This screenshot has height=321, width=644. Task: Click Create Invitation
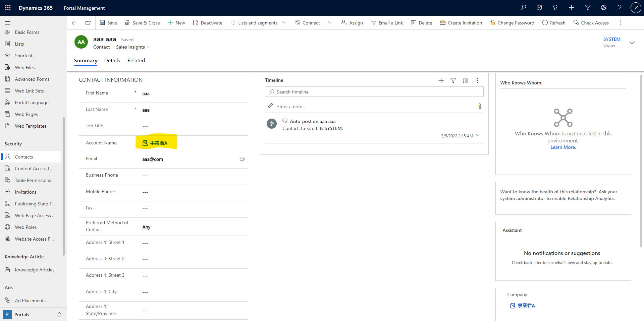[x=461, y=23]
